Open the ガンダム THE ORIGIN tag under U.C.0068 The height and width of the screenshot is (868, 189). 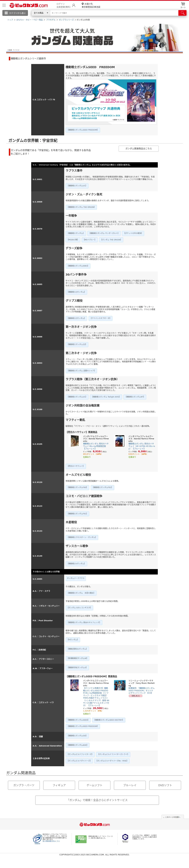click(81, 207)
